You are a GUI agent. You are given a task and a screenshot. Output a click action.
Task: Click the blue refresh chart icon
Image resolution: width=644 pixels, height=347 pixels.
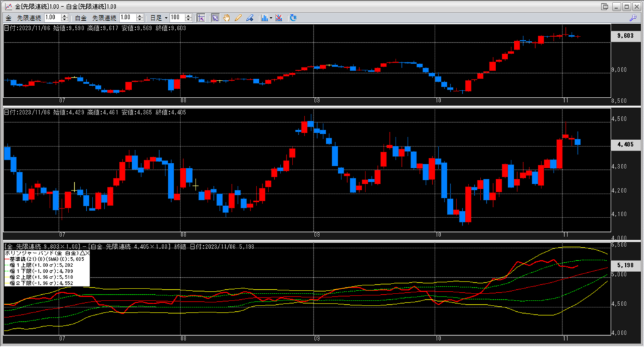[293, 18]
